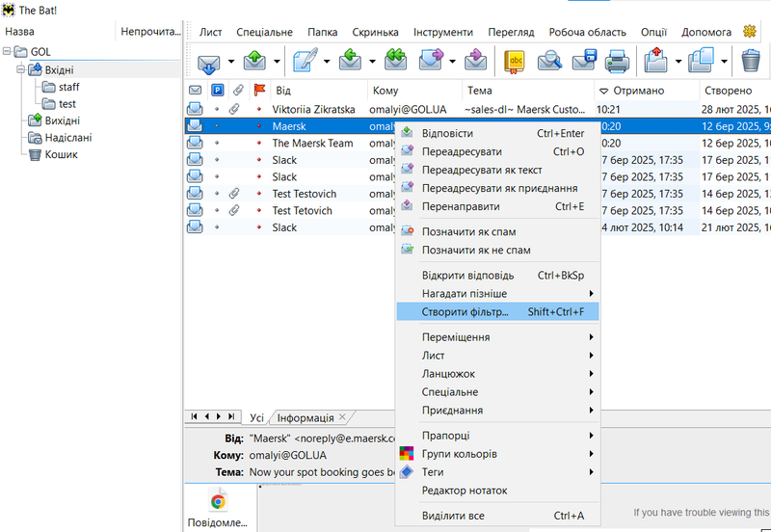Click the Search messages magnifier icon
Image resolution: width=771 pixels, height=532 pixels.
click(550, 62)
